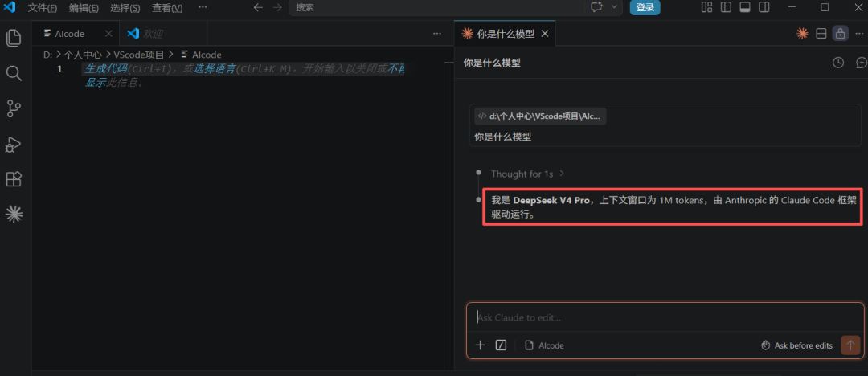This screenshot has height=376, width=868.
Task: Click breadcrumb segment VScode项目
Action: click(x=139, y=55)
